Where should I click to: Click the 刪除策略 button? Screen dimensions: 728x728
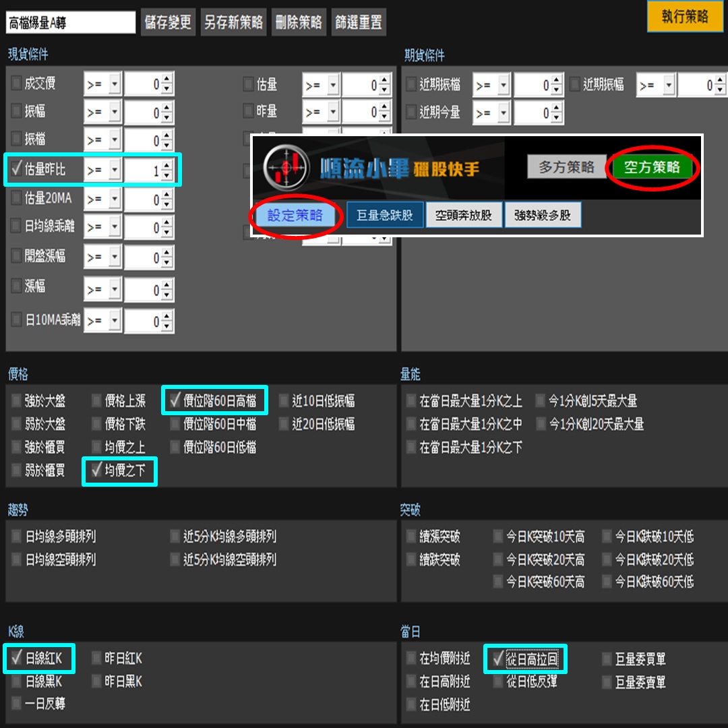point(299,22)
